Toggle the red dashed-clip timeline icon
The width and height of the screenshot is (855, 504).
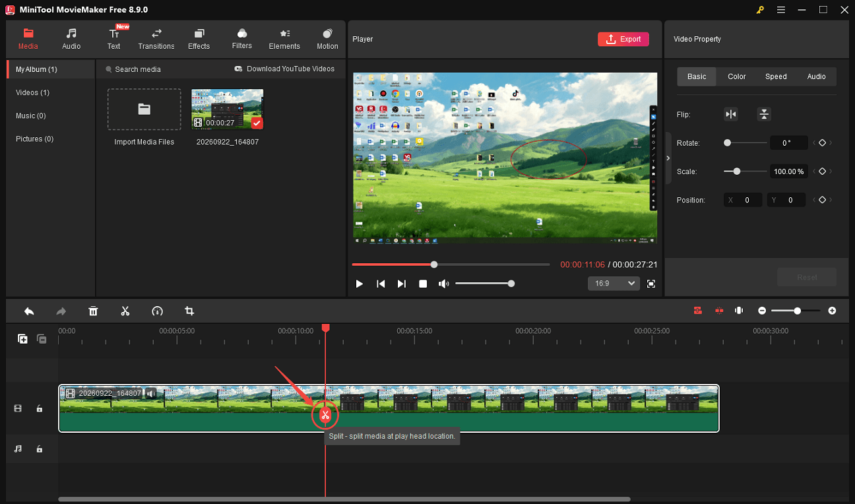pyautogui.click(x=719, y=311)
